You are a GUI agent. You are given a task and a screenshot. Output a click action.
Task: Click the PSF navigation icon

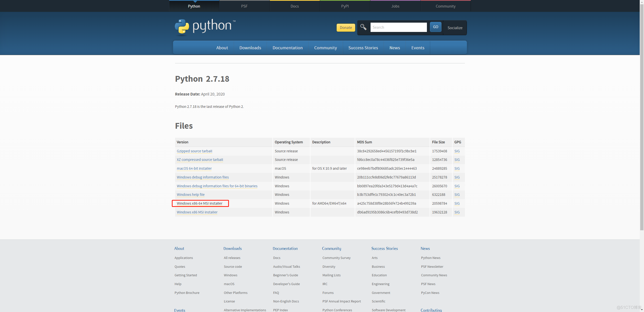[244, 5]
